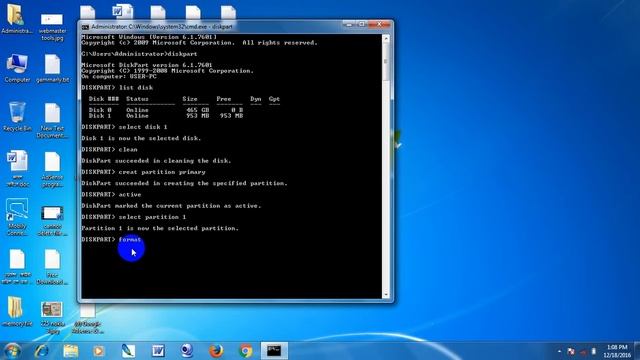The image size is (640, 360).
Task: Open the webmaster tools.jpg desktop file
Action: [52, 27]
